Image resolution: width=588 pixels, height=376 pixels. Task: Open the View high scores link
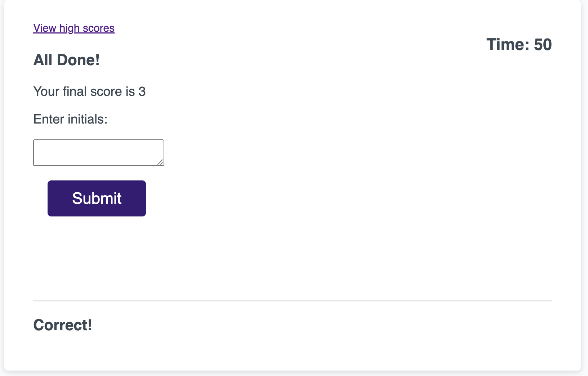(73, 28)
